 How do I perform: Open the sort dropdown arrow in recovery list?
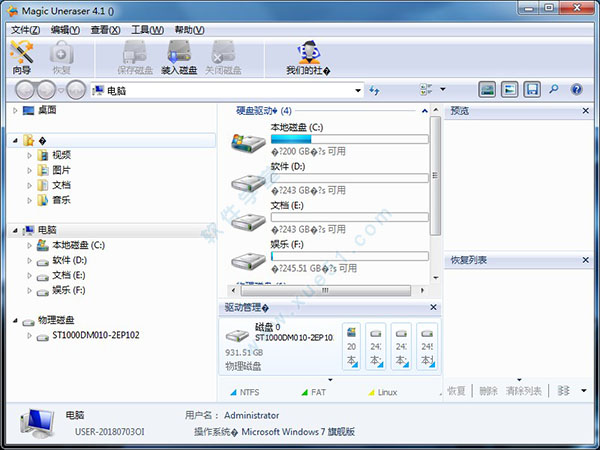[584, 391]
